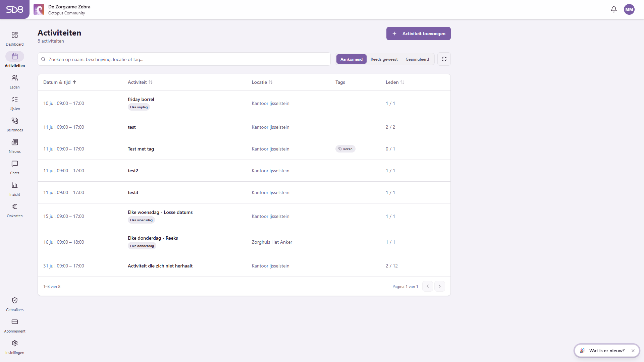Click '1–8 van 8' pagination text
644x362 pixels.
point(52,287)
